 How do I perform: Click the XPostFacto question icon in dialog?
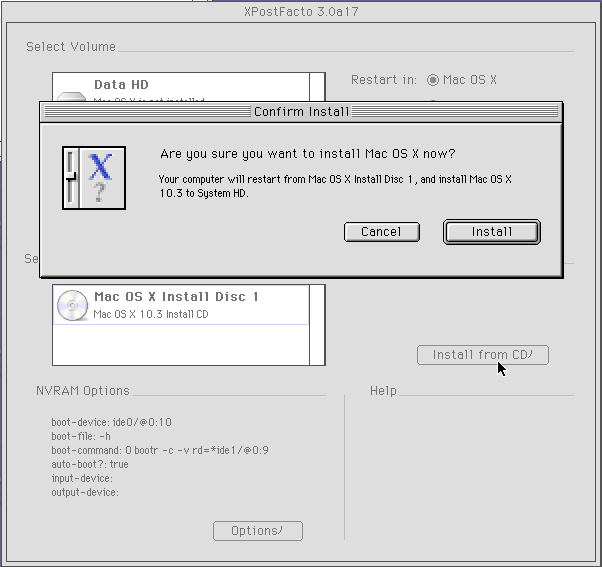pyautogui.click(x=94, y=178)
